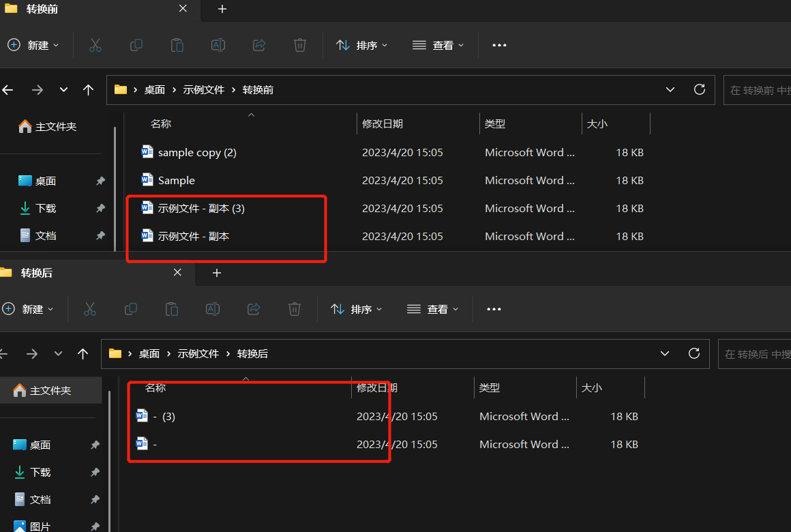Add a new tab beside 转换后
This screenshot has width=791, height=532.
coord(217,273)
